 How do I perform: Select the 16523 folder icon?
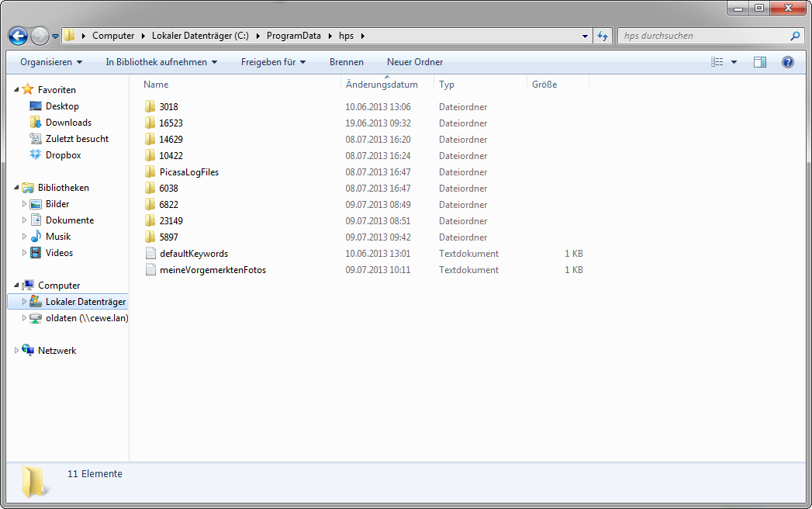(150, 123)
